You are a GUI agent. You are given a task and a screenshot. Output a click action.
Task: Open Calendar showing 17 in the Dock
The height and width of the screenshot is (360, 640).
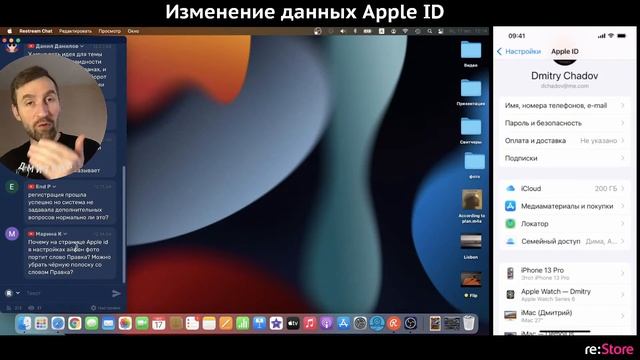158,324
